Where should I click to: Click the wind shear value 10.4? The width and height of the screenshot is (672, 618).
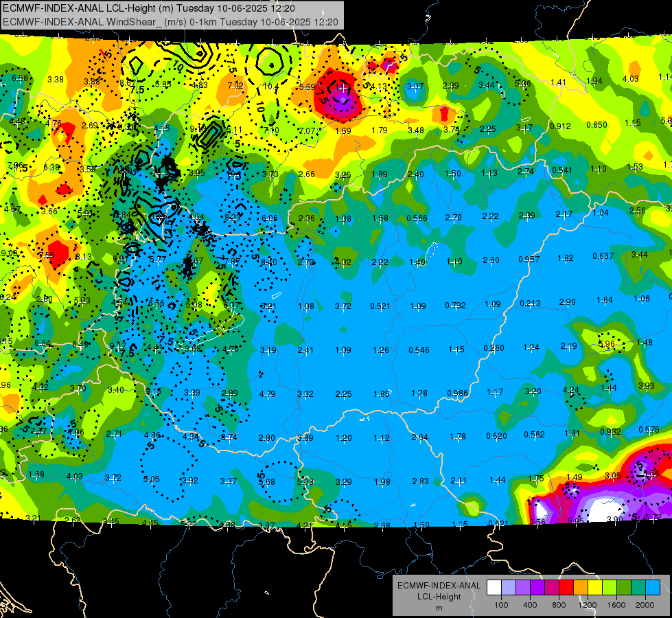(271, 87)
